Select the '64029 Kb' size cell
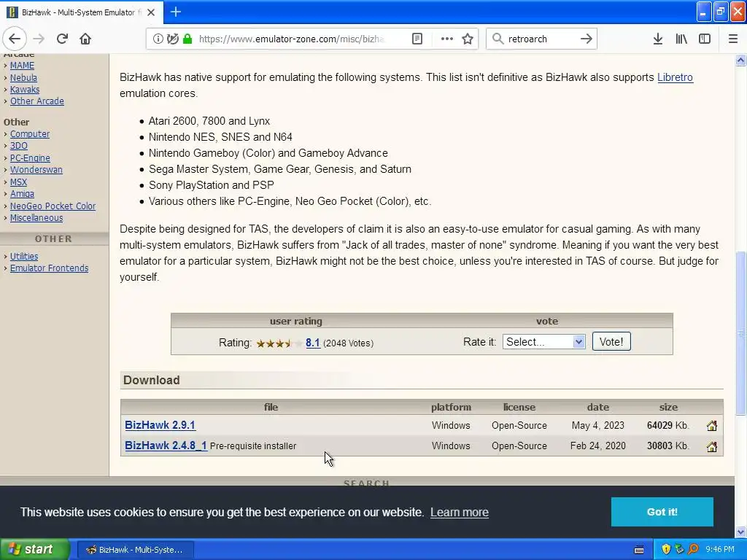Viewport: 747px width, 560px height. coord(667,425)
